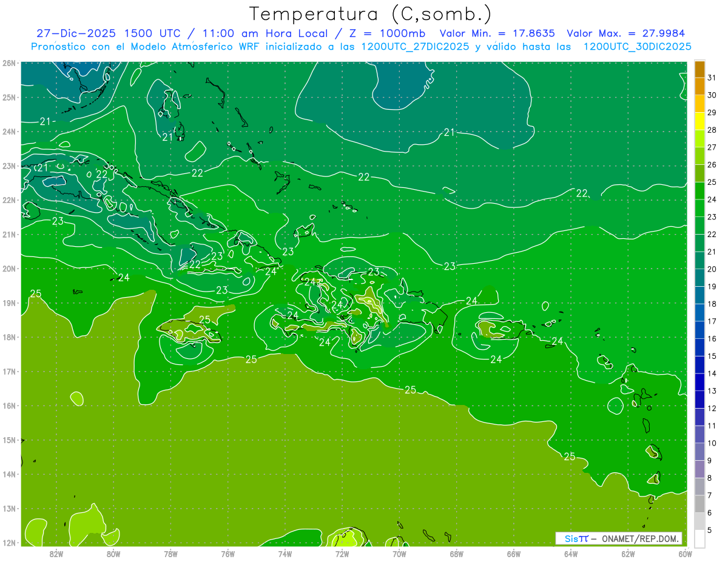
Task: Click the 13N latitude axis label
Action: tap(8, 509)
